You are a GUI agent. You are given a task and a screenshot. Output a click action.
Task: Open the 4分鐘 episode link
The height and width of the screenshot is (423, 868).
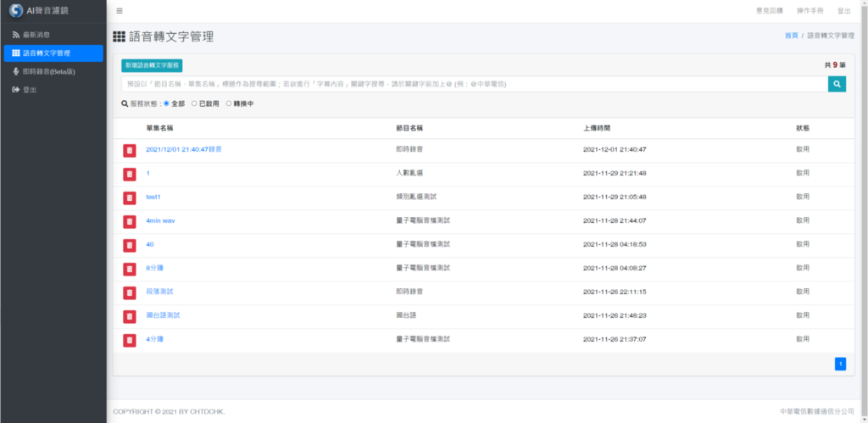(x=154, y=339)
